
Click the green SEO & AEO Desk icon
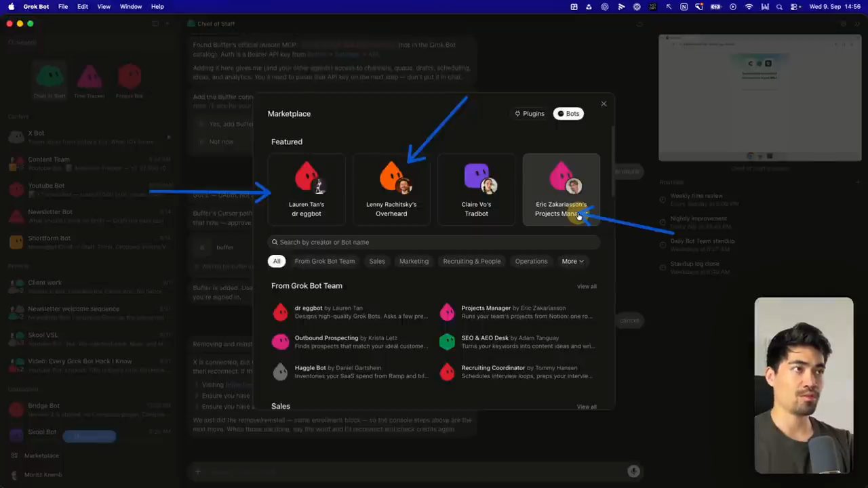tap(447, 342)
